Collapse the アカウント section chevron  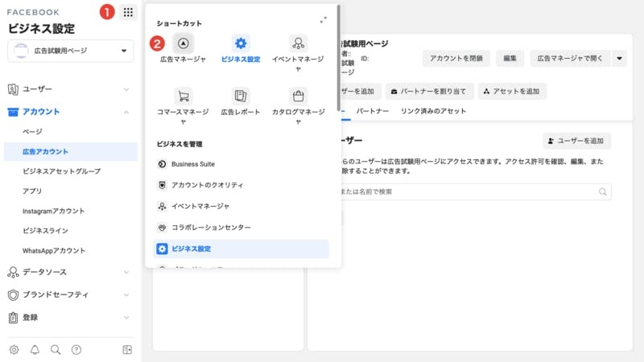126,112
